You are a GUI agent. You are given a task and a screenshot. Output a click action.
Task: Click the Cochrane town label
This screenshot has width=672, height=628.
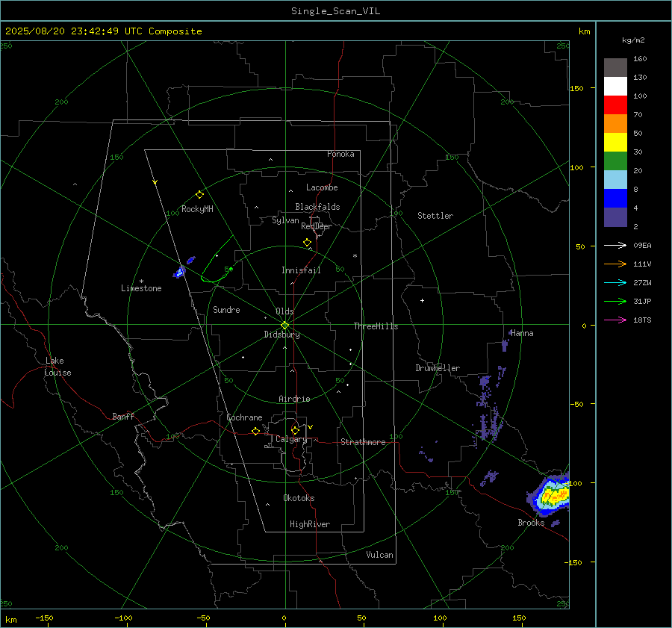click(x=244, y=417)
